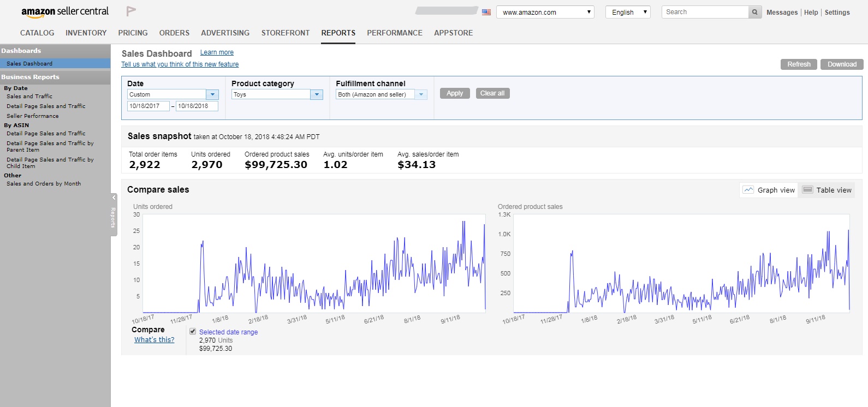Open Help in the header

pyautogui.click(x=811, y=13)
